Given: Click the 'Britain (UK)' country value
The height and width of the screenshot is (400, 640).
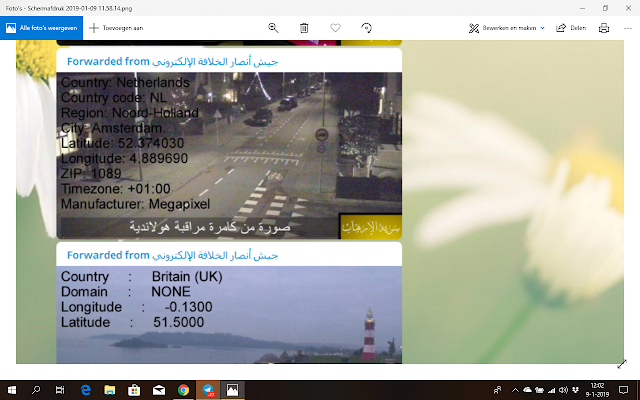Looking at the screenshot, I should [187, 277].
